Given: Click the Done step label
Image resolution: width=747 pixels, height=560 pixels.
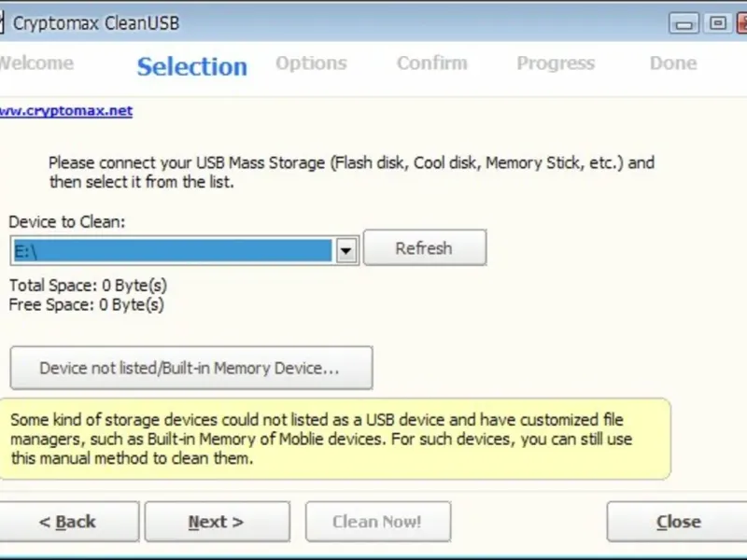Looking at the screenshot, I should (x=673, y=63).
